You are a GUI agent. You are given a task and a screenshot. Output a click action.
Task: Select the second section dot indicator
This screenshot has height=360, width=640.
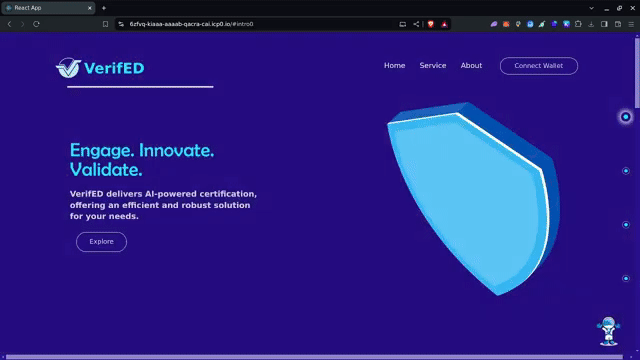(x=625, y=171)
